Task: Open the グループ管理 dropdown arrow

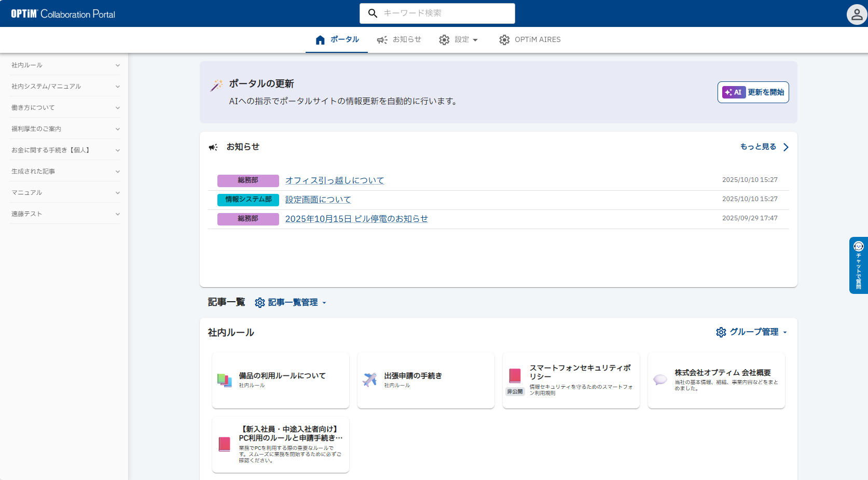Action: 785,332
